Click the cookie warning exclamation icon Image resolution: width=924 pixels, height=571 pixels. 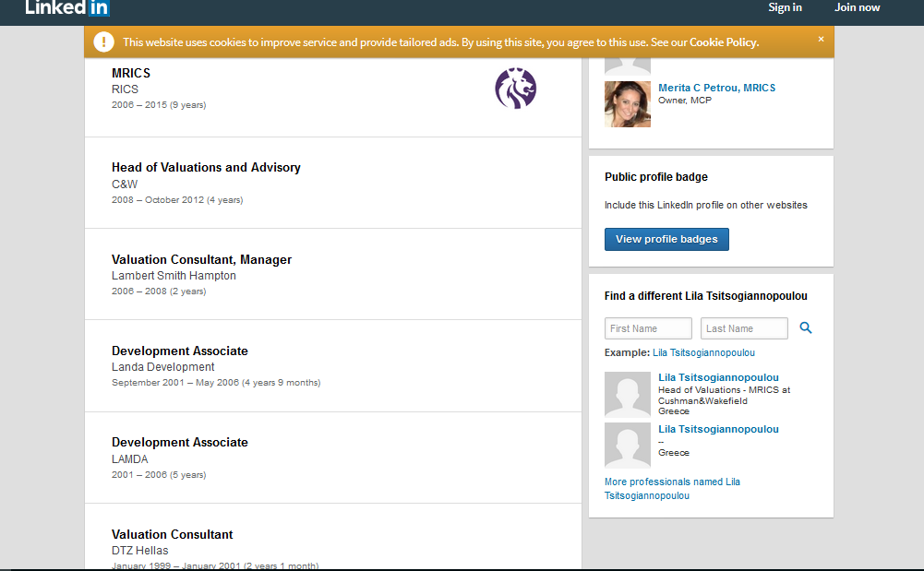coord(103,42)
